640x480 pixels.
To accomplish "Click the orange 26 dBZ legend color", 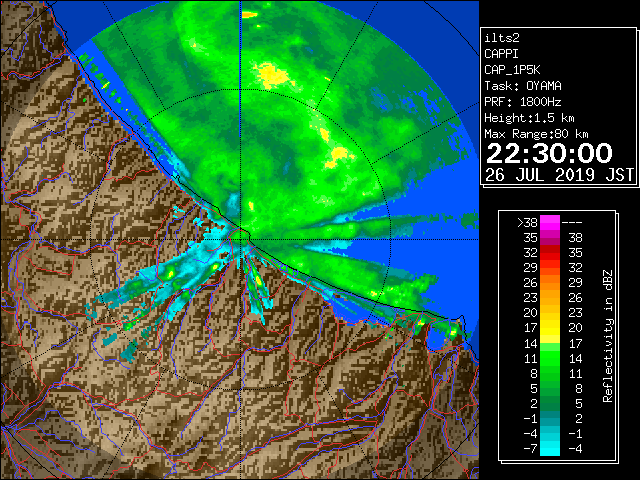I will point(550,282).
